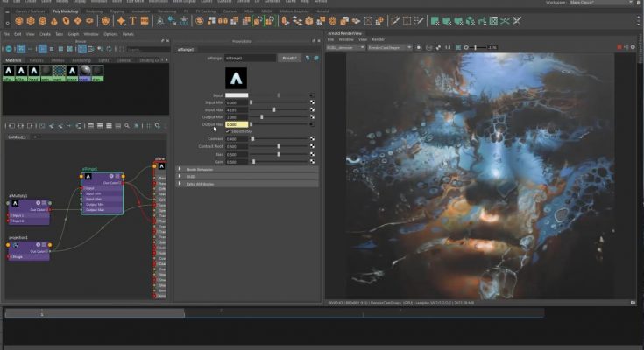
Task: Switch to the Rigging shelf tab
Action: [117, 11]
